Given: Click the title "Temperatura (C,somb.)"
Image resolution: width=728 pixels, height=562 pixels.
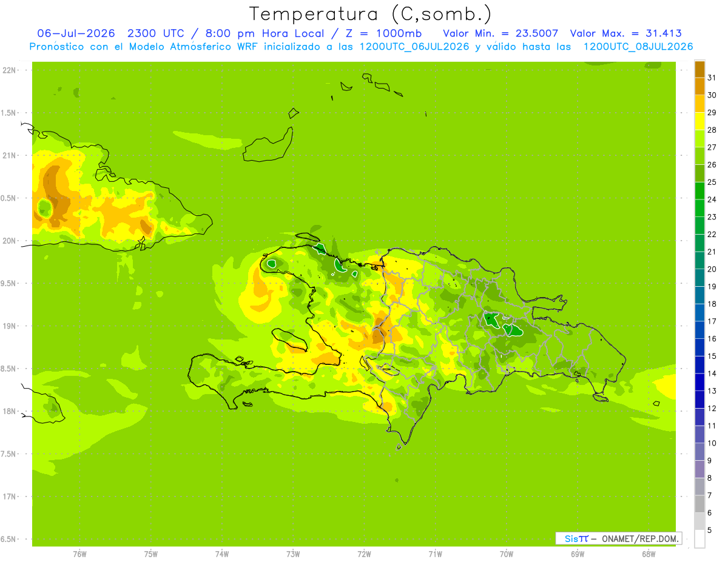Looking at the screenshot, I should point(371,14).
